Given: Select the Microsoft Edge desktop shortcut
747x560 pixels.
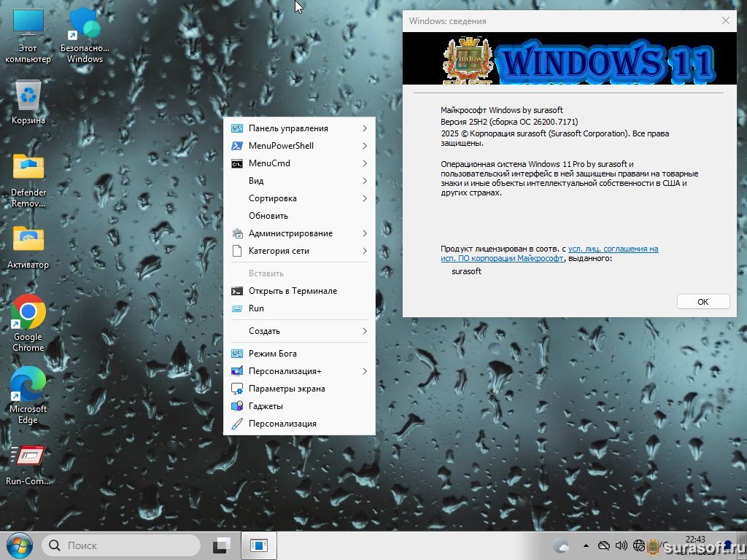Looking at the screenshot, I should pyautogui.click(x=28, y=395).
